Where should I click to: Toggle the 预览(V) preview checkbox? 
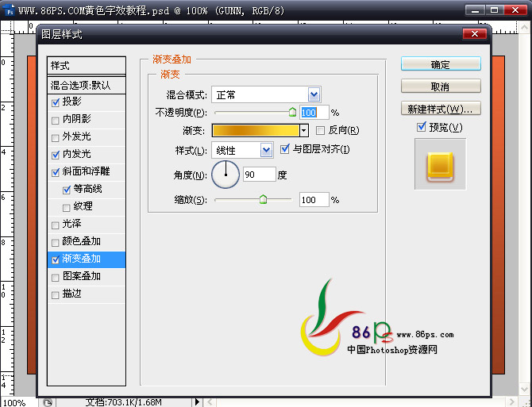(422, 127)
